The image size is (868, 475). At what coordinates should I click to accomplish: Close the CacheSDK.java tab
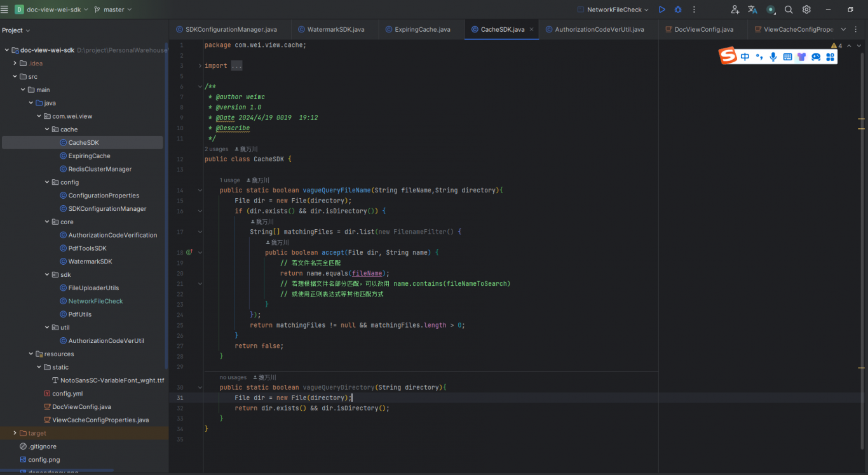531,29
